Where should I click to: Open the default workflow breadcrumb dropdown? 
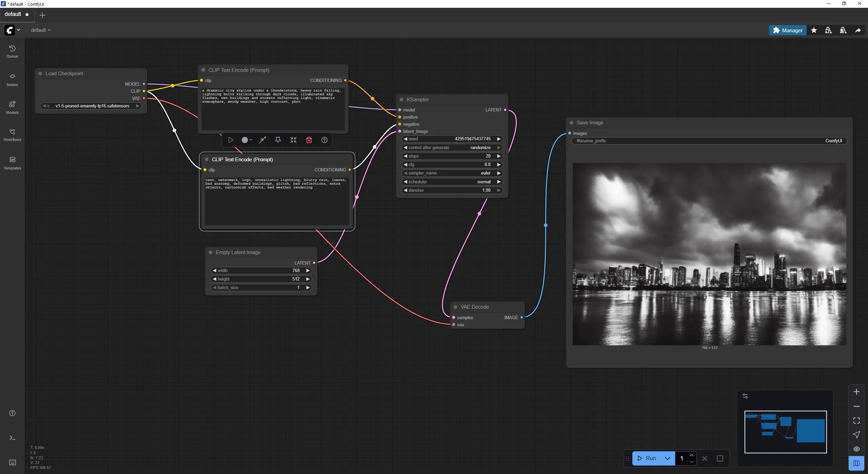tap(41, 30)
